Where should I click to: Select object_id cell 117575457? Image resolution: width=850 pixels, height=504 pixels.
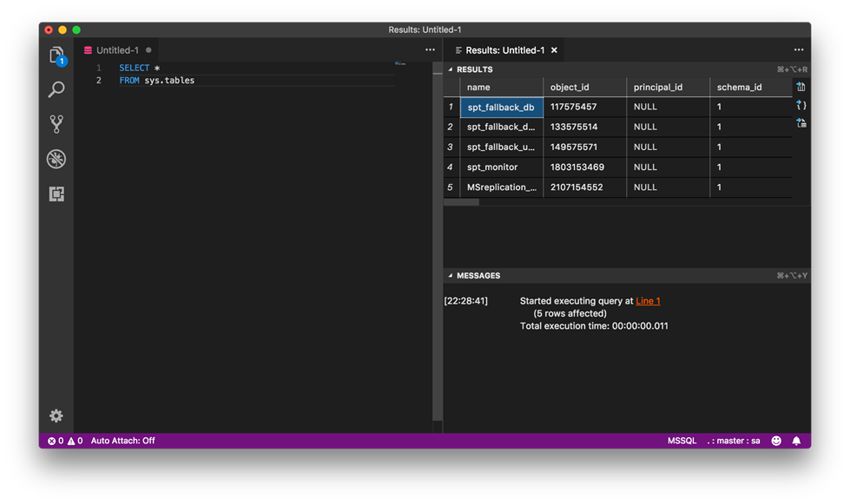pyautogui.click(x=585, y=108)
